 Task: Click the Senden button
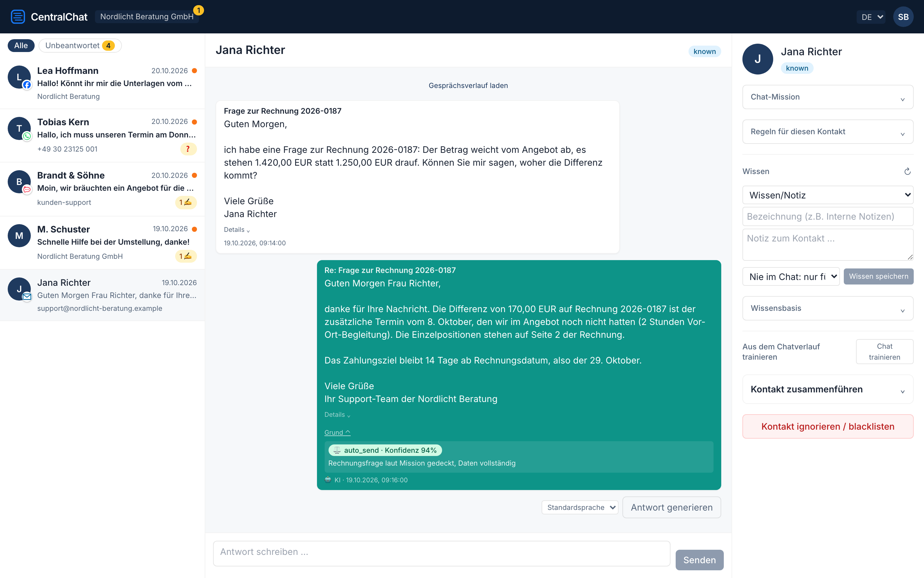tap(699, 560)
